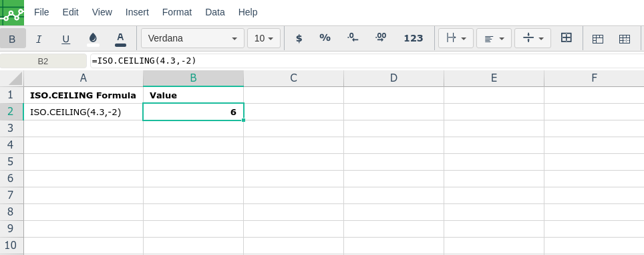The height and width of the screenshot is (255, 644).
Task: Toggle Bold formatting button
Action: click(12, 39)
